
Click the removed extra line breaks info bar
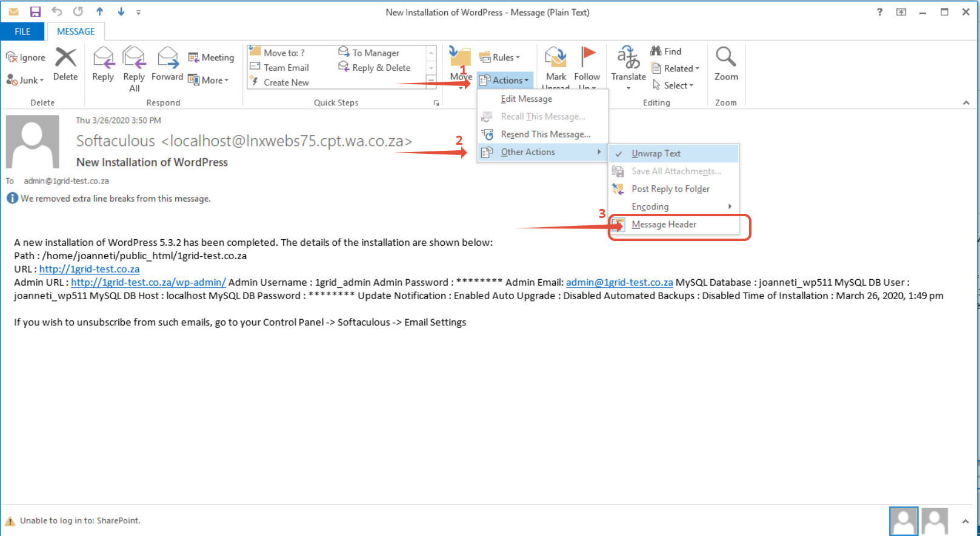pos(109,198)
